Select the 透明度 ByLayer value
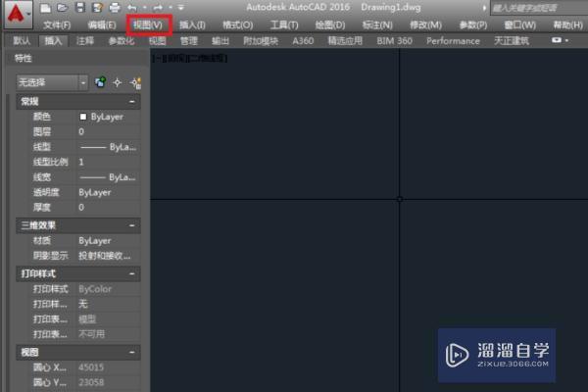 point(108,192)
